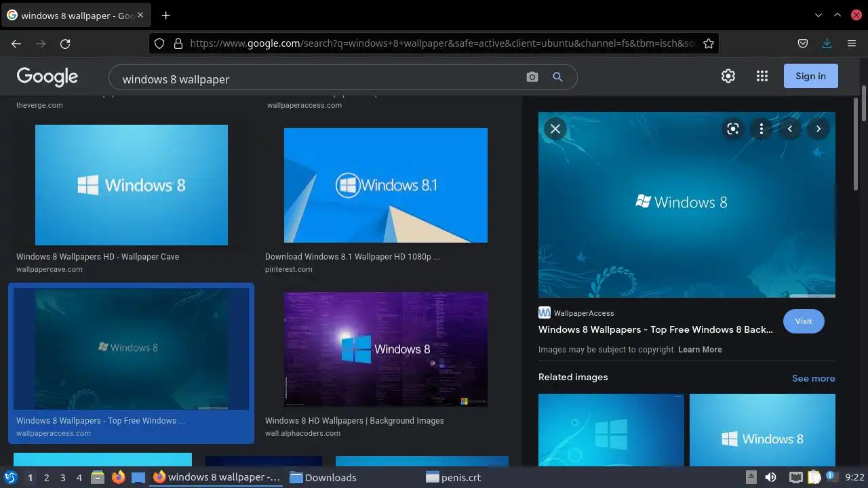Show previous image in preview
868x488 pixels.
click(x=790, y=129)
